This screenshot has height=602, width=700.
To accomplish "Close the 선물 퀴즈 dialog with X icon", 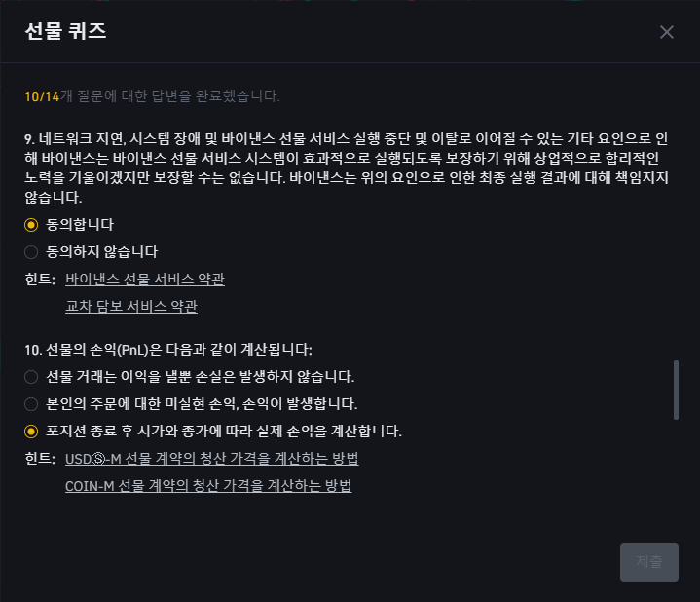I will pyautogui.click(x=667, y=32).
